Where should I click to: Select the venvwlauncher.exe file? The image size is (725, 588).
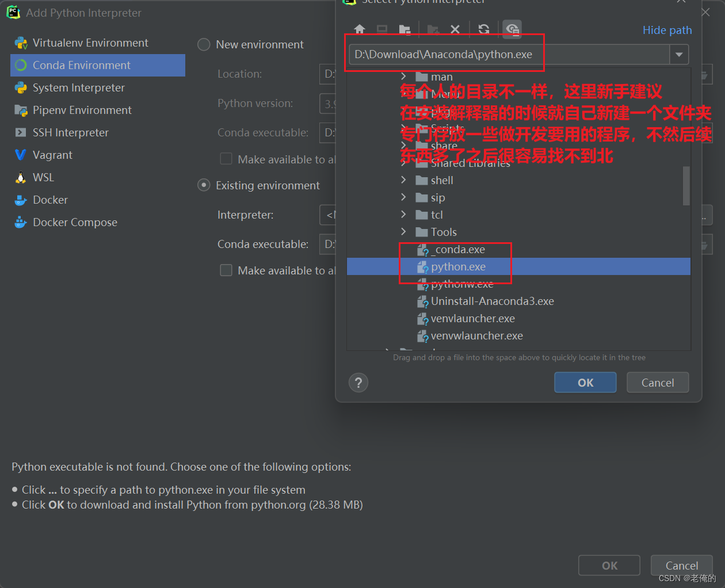pos(476,336)
